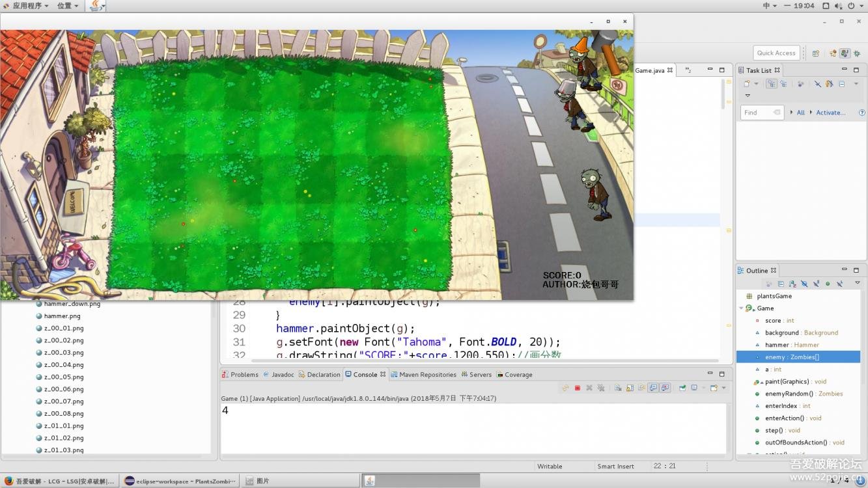Select Scheduled presentation in Task List toolbar
The image size is (868, 488).
click(x=783, y=83)
